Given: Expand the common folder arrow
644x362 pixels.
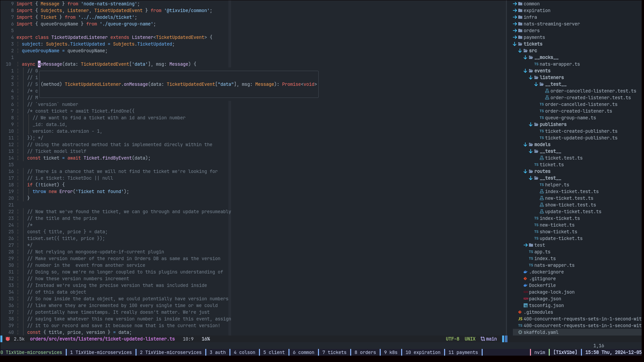Looking at the screenshot, I should click(x=515, y=4).
